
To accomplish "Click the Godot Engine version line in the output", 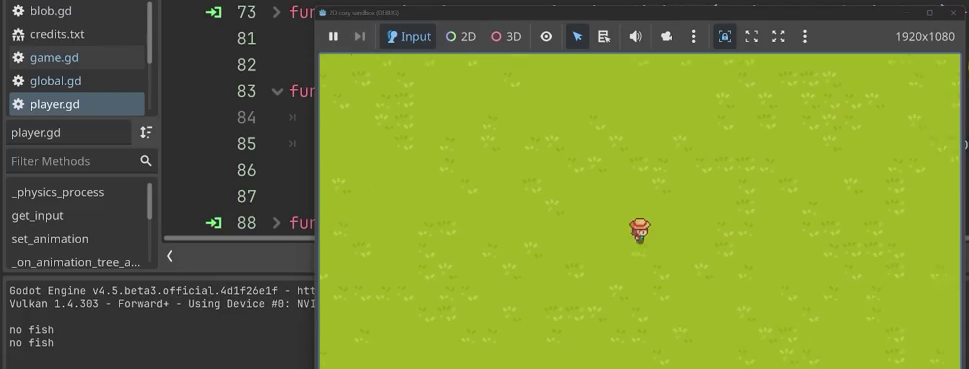I will coord(163,291).
